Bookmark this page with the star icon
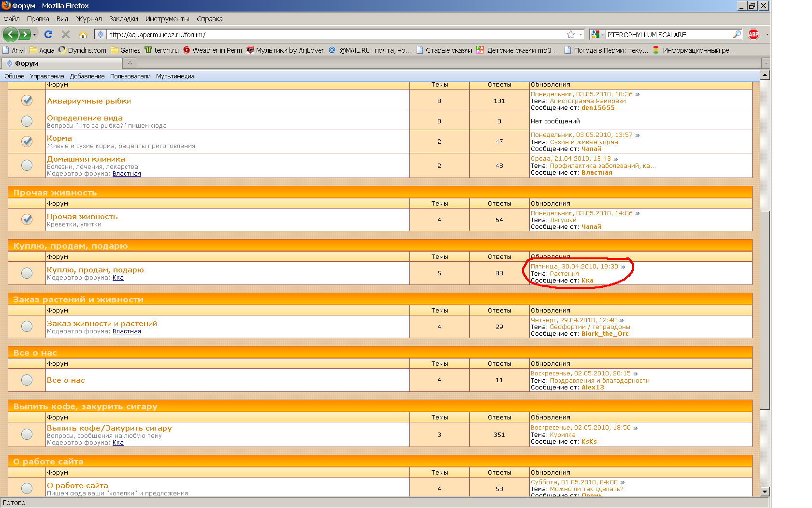Viewport: 812px width, 508px height. pyautogui.click(x=571, y=34)
